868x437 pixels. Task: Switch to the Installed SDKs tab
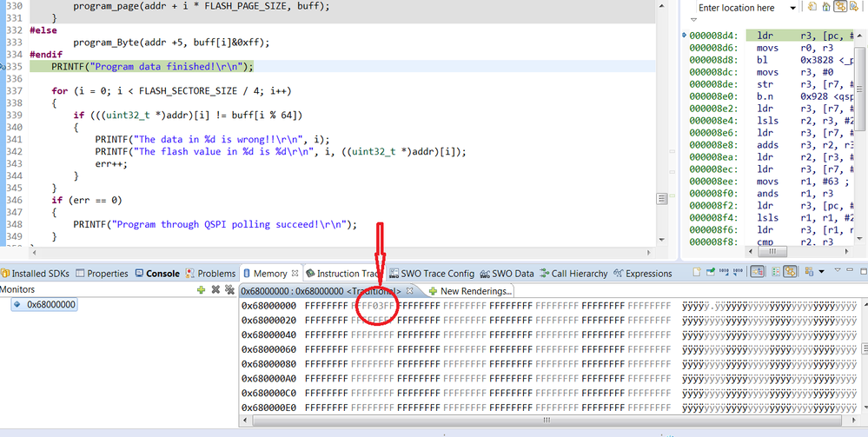point(37,273)
